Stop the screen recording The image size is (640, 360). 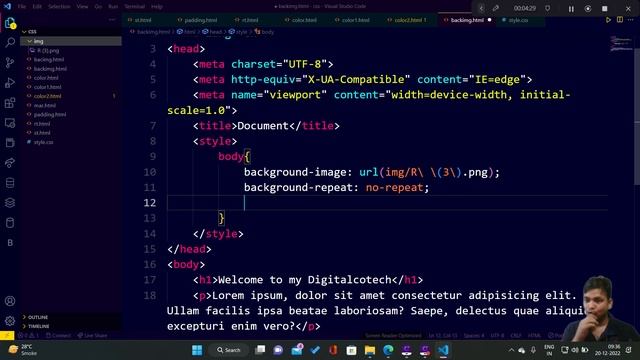pyautogui.click(x=604, y=9)
